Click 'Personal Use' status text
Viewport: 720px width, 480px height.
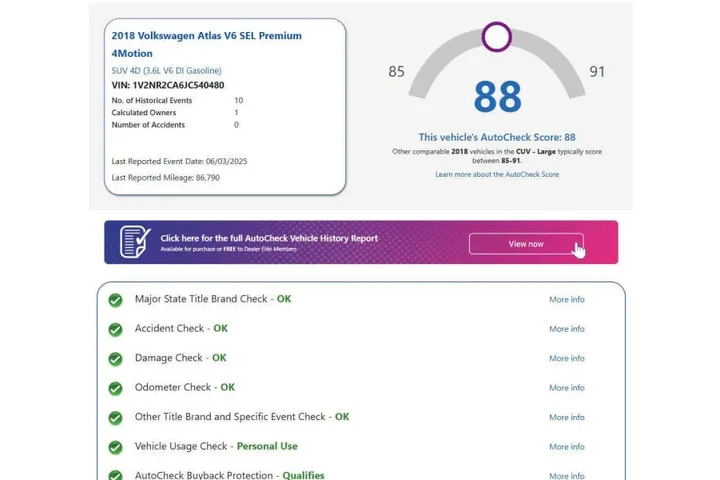pyautogui.click(x=267, y=446)
